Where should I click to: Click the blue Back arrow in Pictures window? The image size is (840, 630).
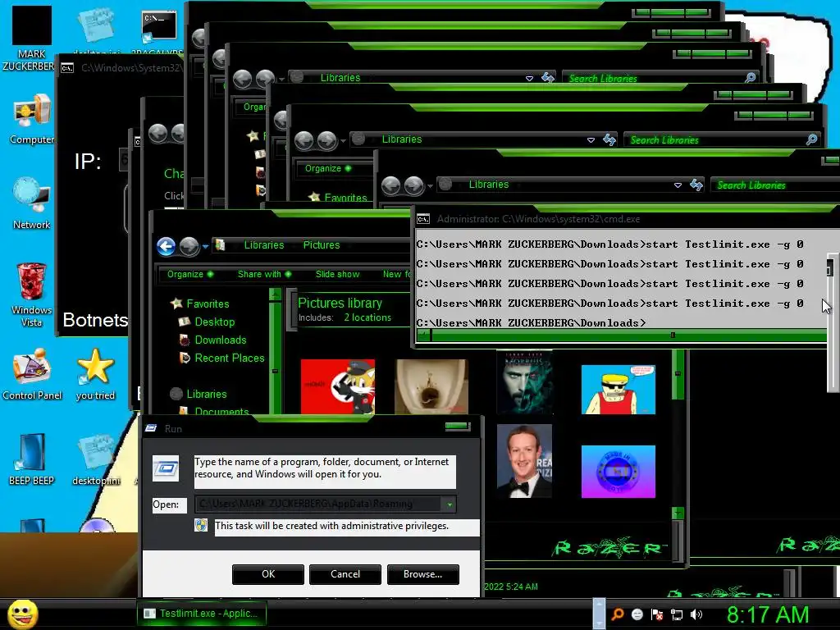point(166,246)
